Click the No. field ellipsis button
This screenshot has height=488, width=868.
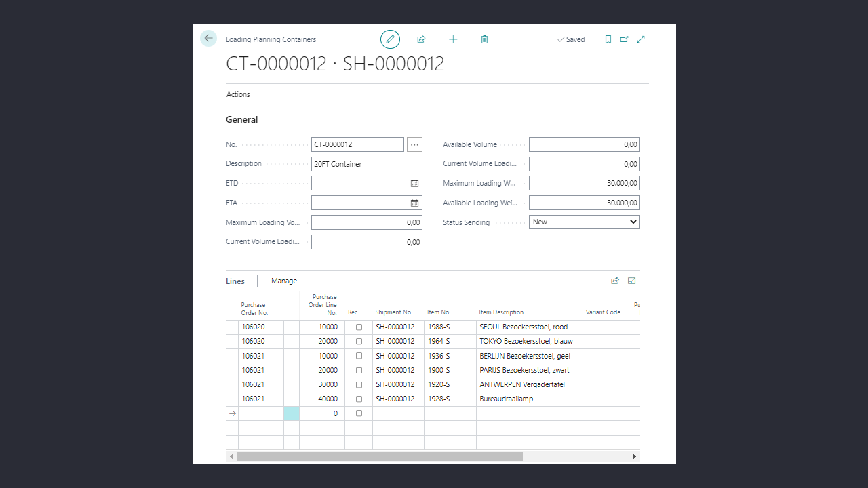point(415,144)
